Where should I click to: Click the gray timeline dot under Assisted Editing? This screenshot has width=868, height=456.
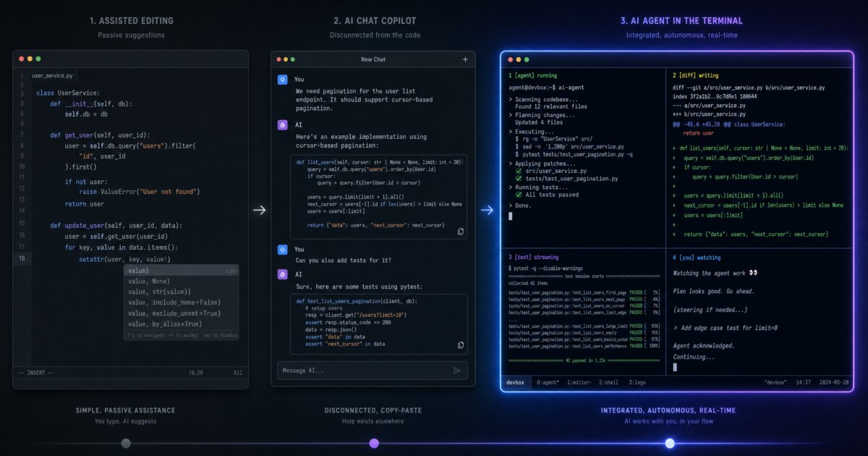click(126, 443)
